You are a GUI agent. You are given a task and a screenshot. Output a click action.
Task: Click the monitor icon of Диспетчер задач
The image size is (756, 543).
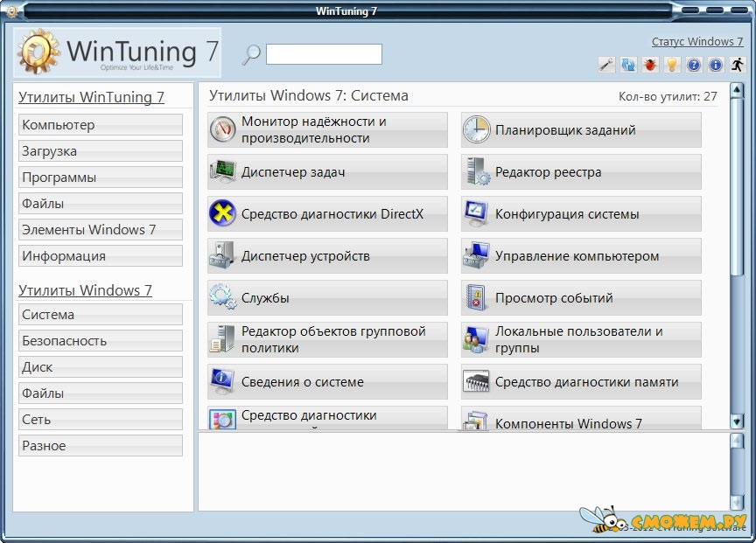click(223, 171)
